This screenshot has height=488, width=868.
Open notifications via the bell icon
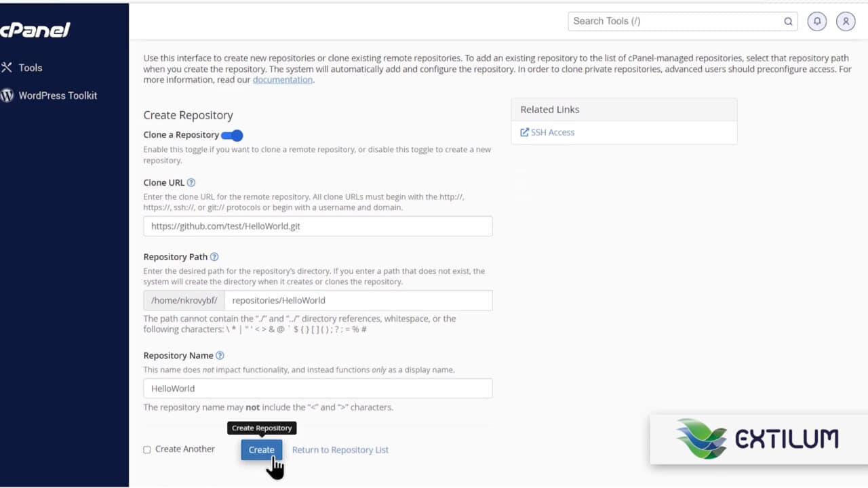point(816,21)
